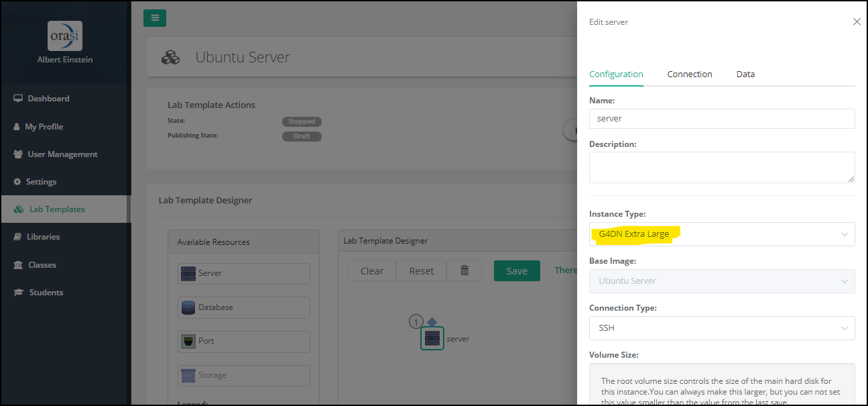The height and width of the screenshot is (406, 868).
Task: Select the Port resource icon
Action: [x=188, y=341]
